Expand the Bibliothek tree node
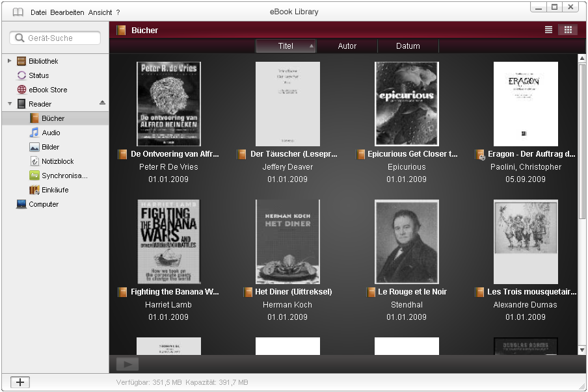The image size is (588, 392). pos(9,60)
